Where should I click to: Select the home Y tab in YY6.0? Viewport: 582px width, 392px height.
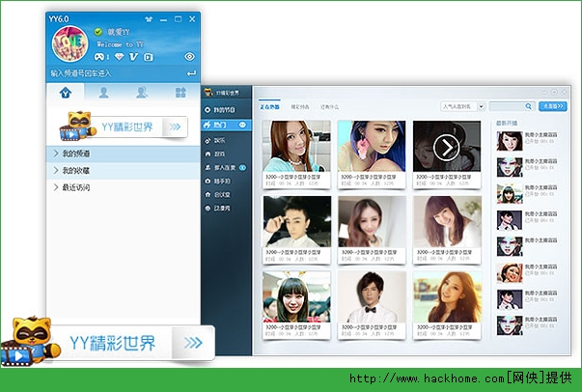pyautogui.click(x=66, y=92)
